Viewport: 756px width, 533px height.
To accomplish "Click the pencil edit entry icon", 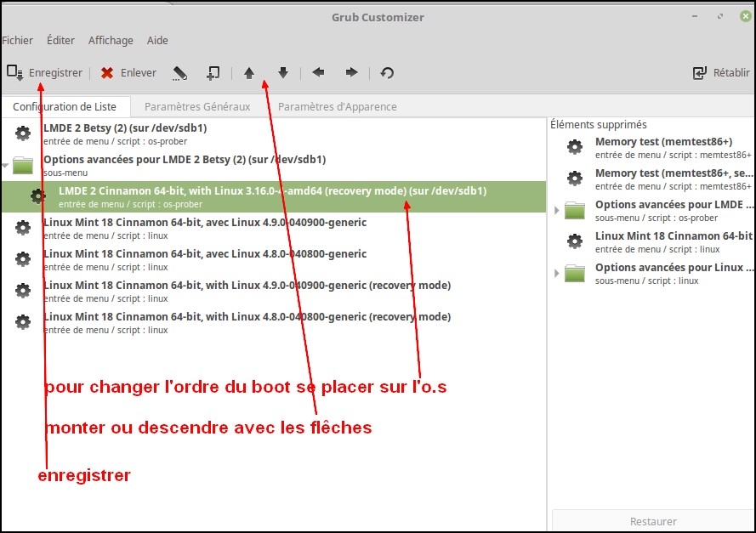I will coord(179,73).
